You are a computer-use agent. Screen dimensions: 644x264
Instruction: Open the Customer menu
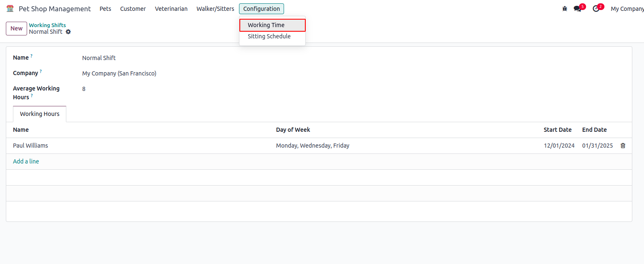[133, 9]
